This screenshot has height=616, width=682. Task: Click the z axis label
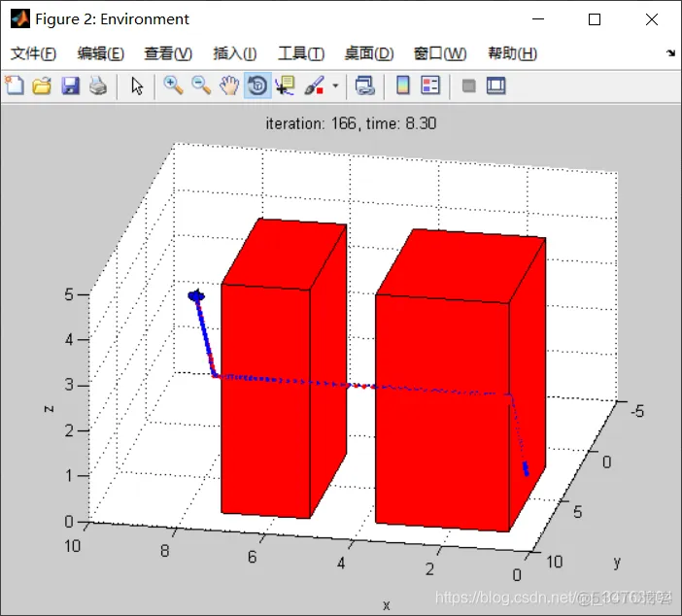point(49,408)
